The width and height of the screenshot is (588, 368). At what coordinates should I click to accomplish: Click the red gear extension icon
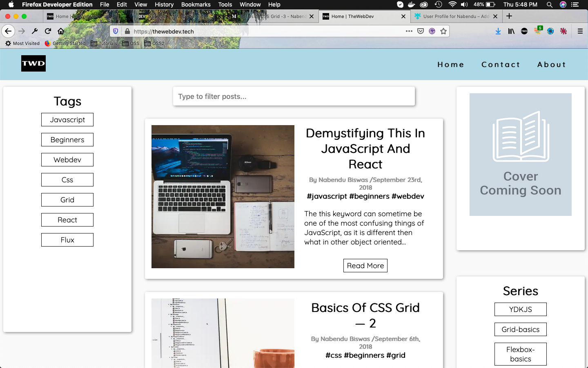pyautogui.click(x=563, y=31)
